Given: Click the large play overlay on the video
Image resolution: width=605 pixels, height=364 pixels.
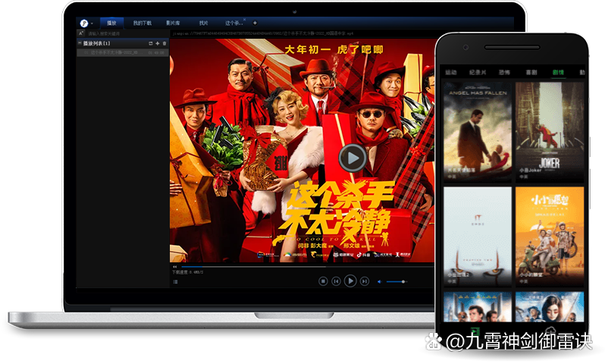Looking at the screenshot, I should (x=352, y=158).
